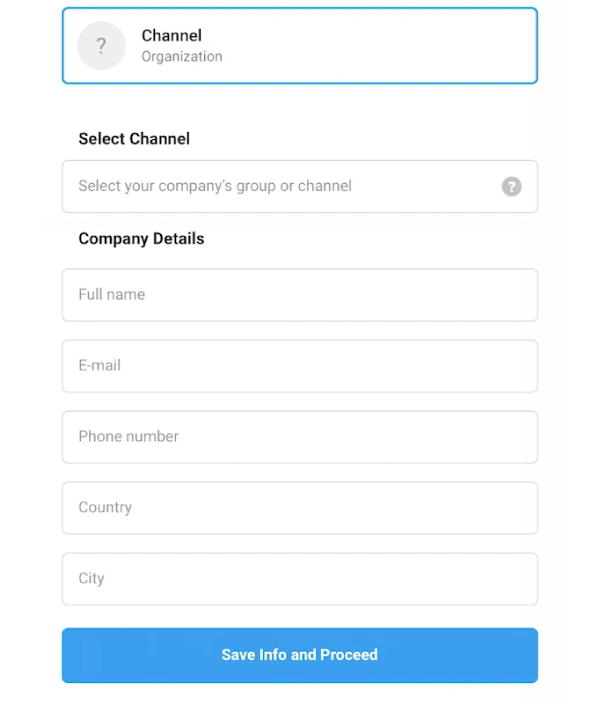Click placeholder text 'Select your company's group or channel'
The image size is (600, 704).
[215, 186]
